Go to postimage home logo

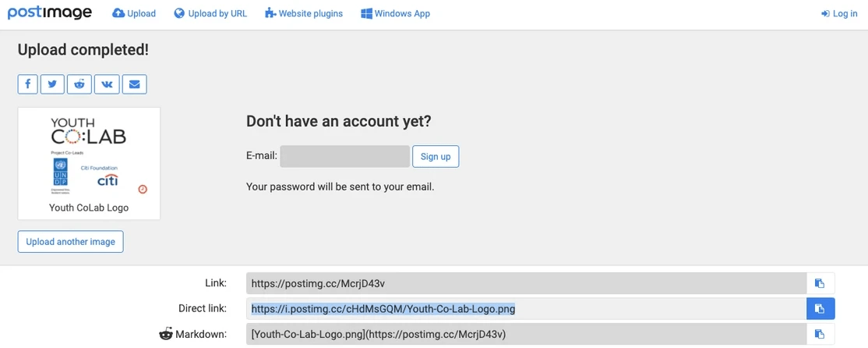[x=50, y=12]
